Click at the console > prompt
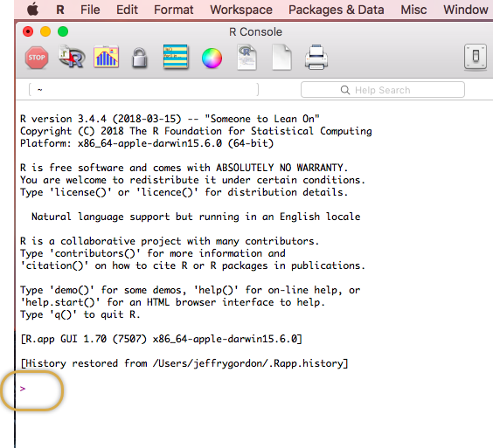The height and width of the screenshot is (448, 493). tap(23, 389)
